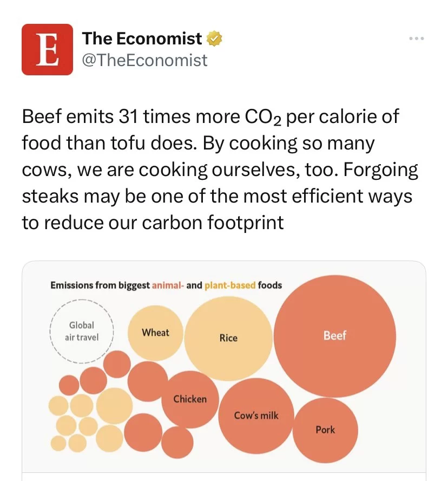Click the largest unlabeled yellow bubble

(x=114, y=406)
